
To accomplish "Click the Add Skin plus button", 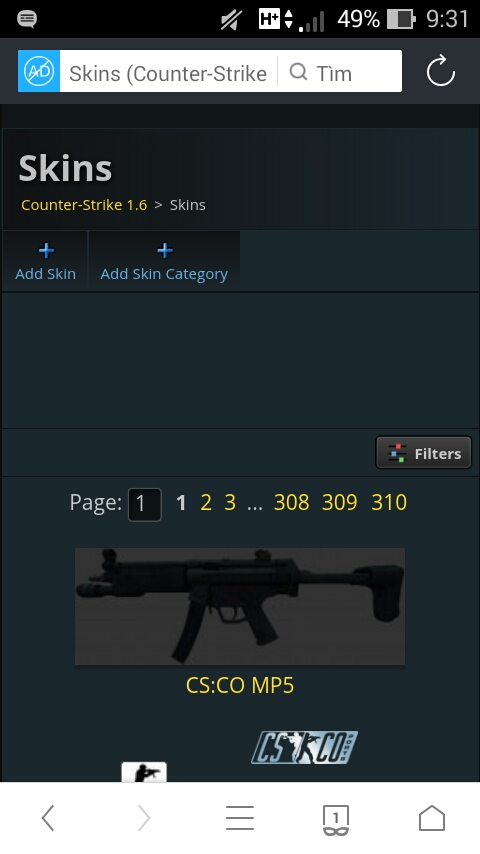I will (x=45, y=262).
